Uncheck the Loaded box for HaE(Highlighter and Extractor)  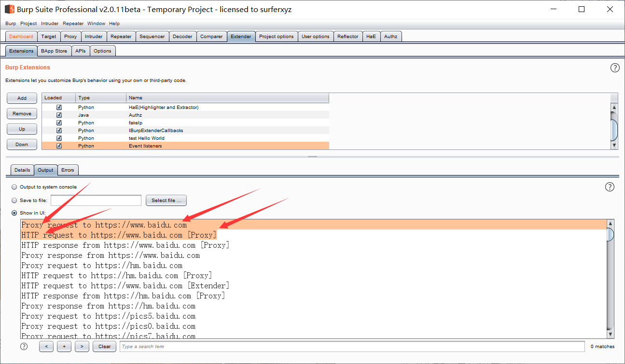click(59, 107)
